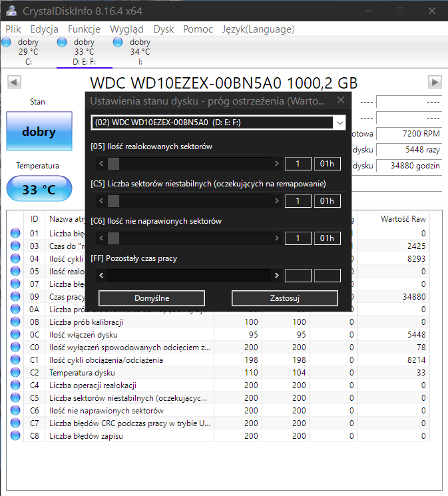Select the C: disk tab label

tap(29, 62)
